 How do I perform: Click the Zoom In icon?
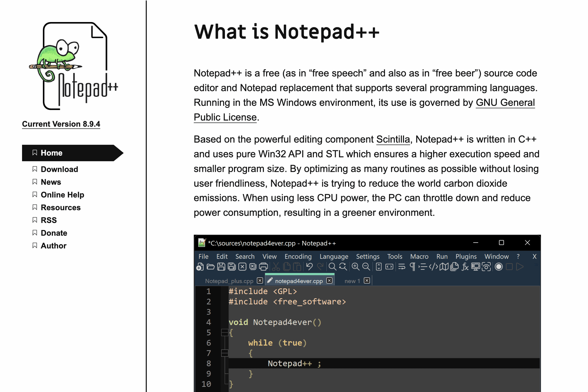[355, 267]
